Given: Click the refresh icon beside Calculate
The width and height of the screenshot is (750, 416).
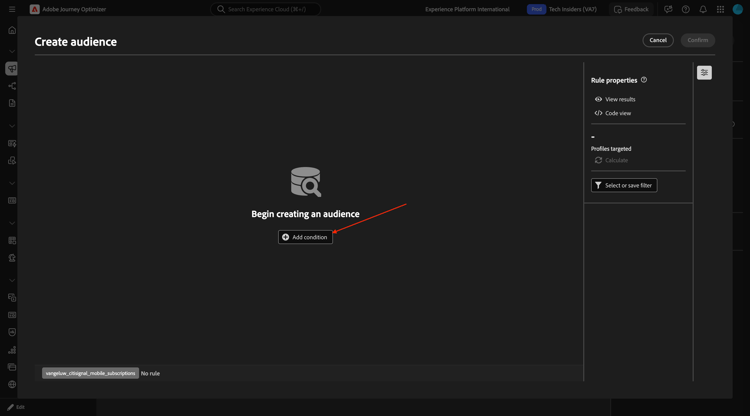Looking at the screenshot, I should pos(598,160).
